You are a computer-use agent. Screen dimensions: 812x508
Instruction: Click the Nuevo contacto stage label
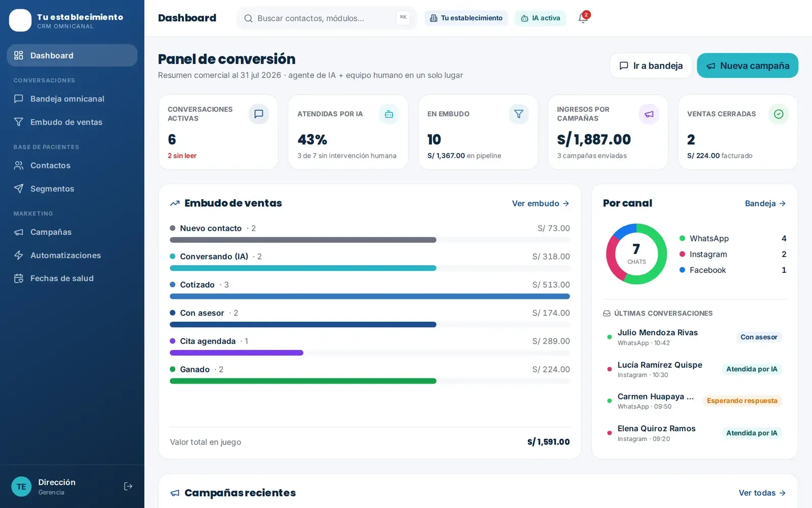211,229
